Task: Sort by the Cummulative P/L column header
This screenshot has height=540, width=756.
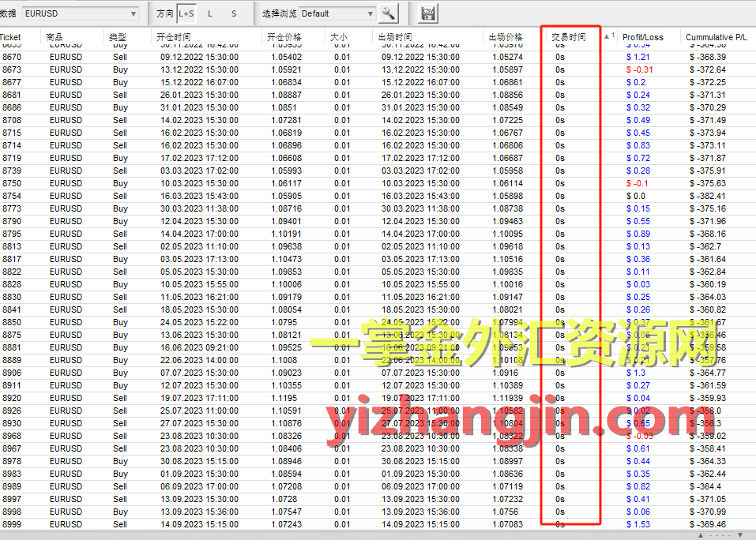Action: pos(717,37)
